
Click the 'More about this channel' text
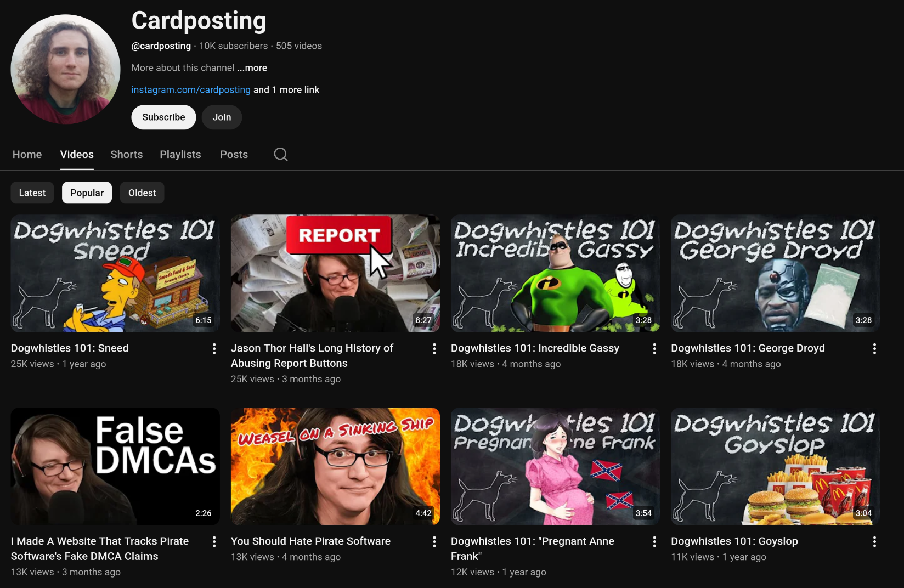(183, 68)
